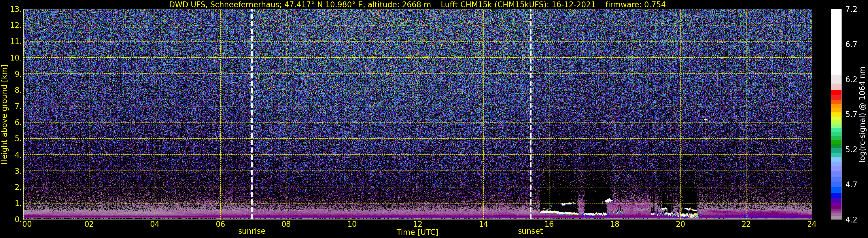The image size is (868, 238).
Task: Click the "sunrise" label below the time axis
Action: click(252, 231)
